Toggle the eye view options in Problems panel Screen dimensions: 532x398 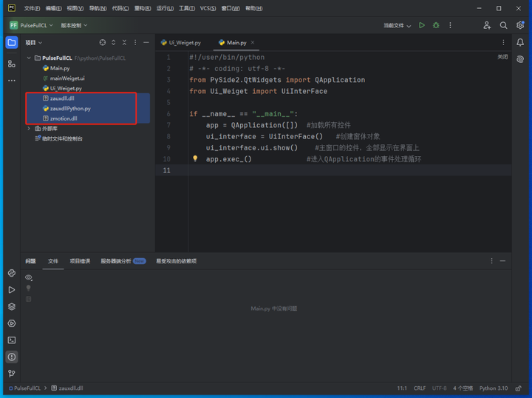pyautogui.click(x=29, y=277)
